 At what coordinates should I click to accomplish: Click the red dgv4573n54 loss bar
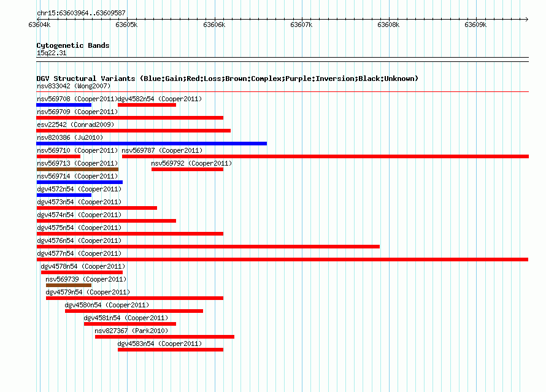96,208
